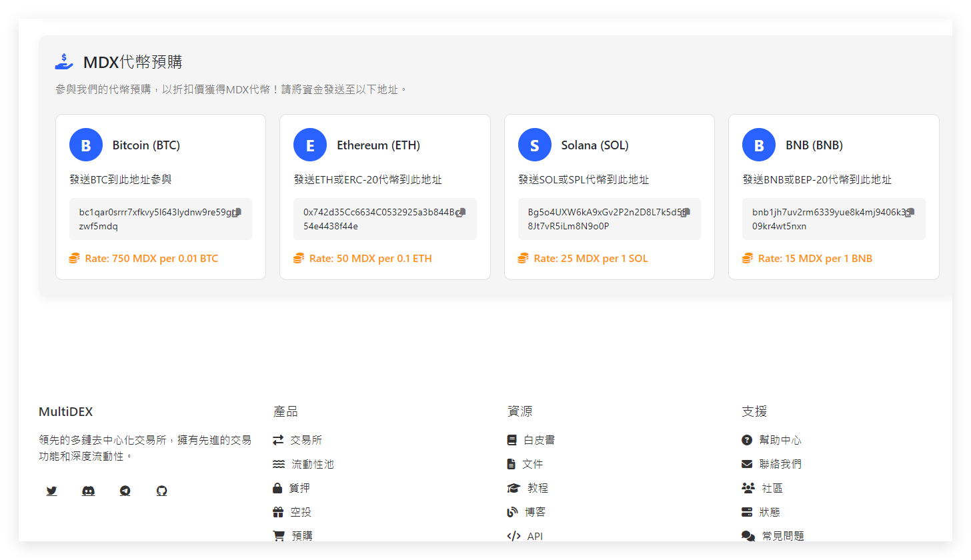
Task: Open the Discord community icon
Action: point(88,491)
